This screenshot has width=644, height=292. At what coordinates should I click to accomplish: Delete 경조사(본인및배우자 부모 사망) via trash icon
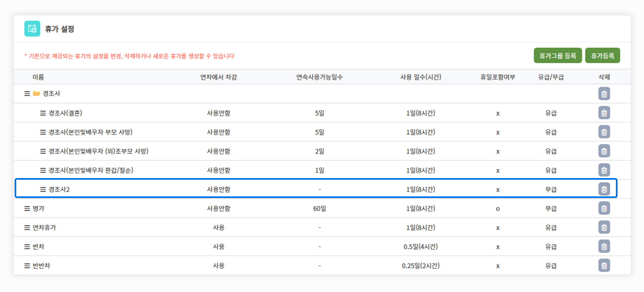[604, 132]
